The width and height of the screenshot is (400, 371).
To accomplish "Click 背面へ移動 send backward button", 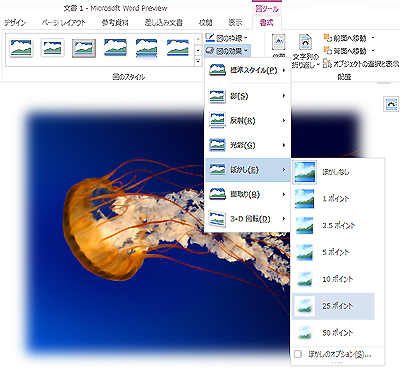I will click(x=345, y=51).
